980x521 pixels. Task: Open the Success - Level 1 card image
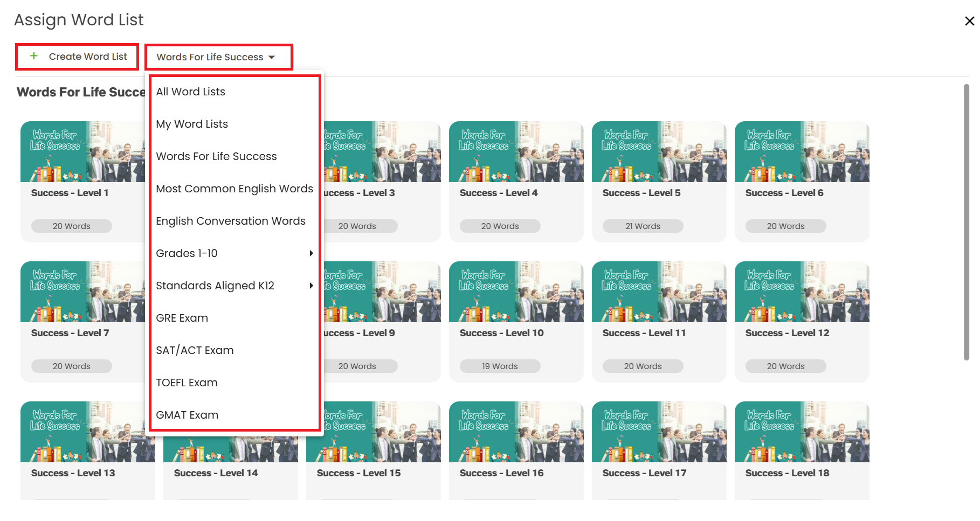click(82, 152)
